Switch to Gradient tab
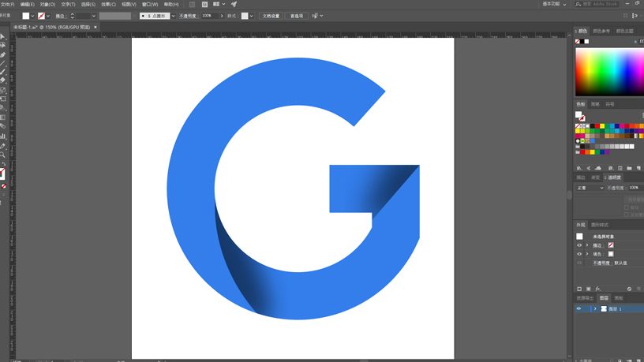The height and width of the screenshot is (362, 644). tap(595, 177)
